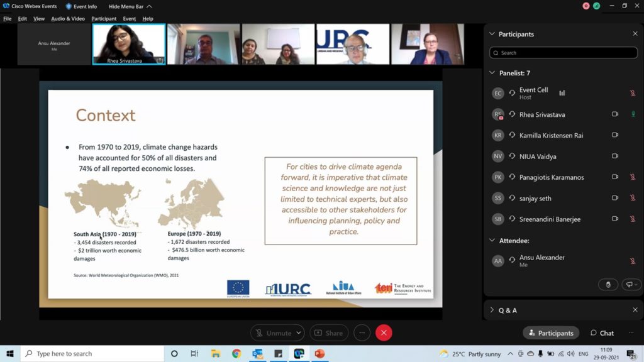Viewport: 644px width, 362px height.
Task: Open the more options ellipsis button
Action: click(361, 333)
